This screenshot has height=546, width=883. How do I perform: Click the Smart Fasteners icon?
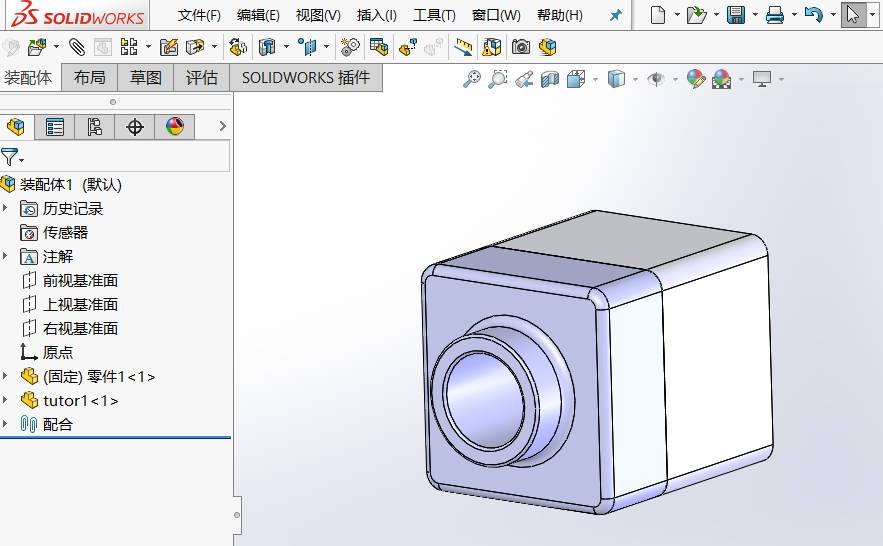coord(168,47)
